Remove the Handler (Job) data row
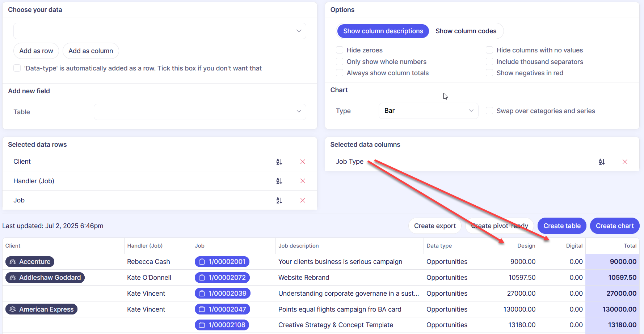Image resolution: width=644 pixels, height=334 pixels. pos(303,181)
